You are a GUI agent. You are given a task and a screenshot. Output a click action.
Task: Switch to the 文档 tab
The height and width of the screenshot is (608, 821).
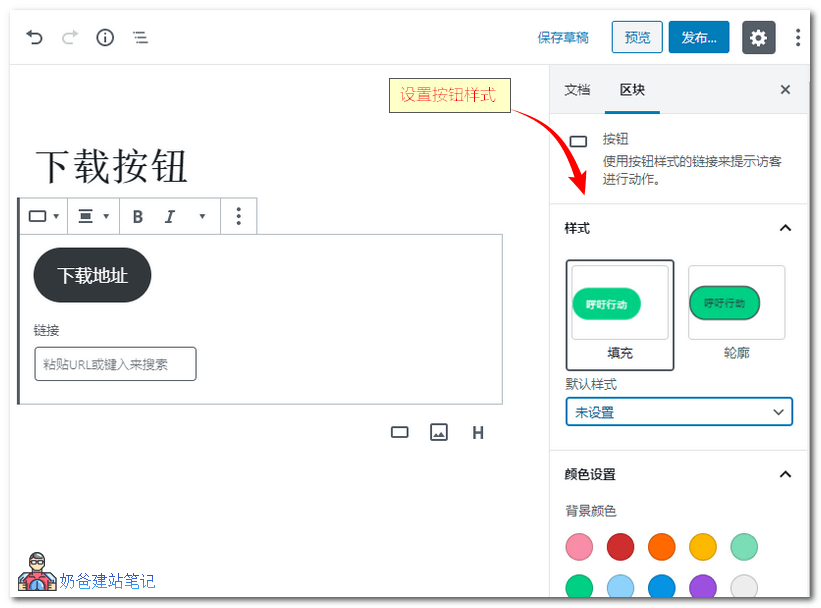pos(577,90)
